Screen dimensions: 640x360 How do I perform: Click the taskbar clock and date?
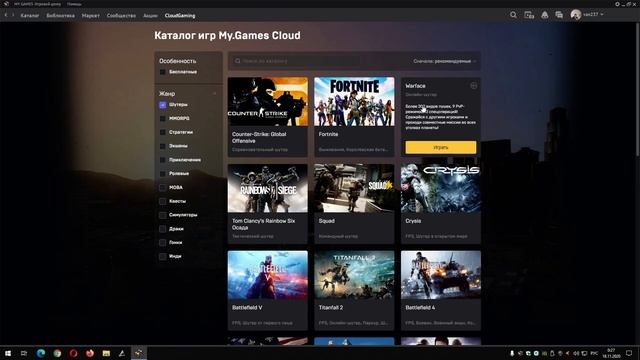(x=611, y=353)
